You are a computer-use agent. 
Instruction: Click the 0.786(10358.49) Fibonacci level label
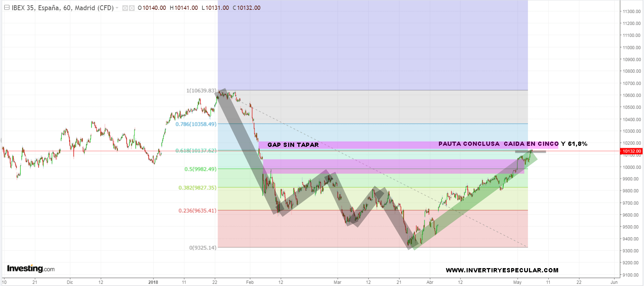pos(196,124)
